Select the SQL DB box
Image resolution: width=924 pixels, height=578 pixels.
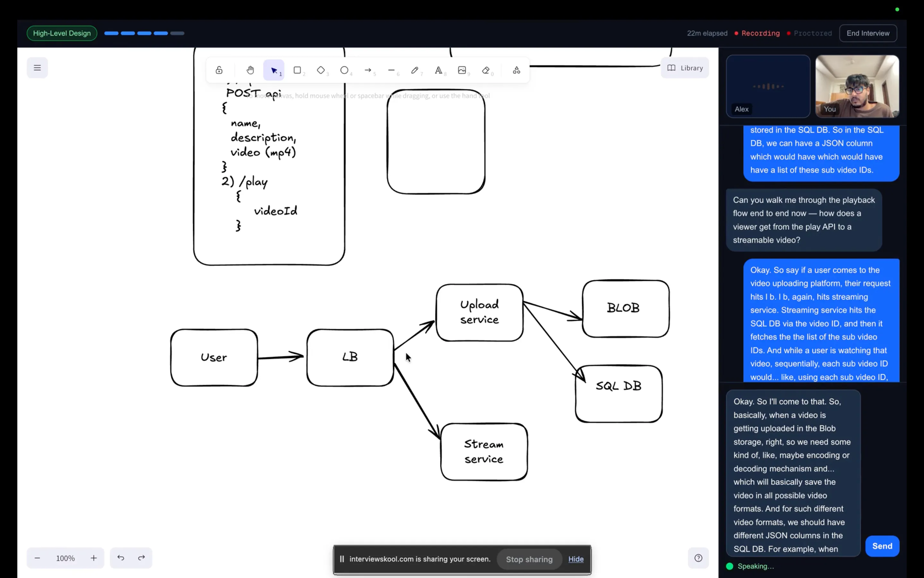(x=619, y=394)
